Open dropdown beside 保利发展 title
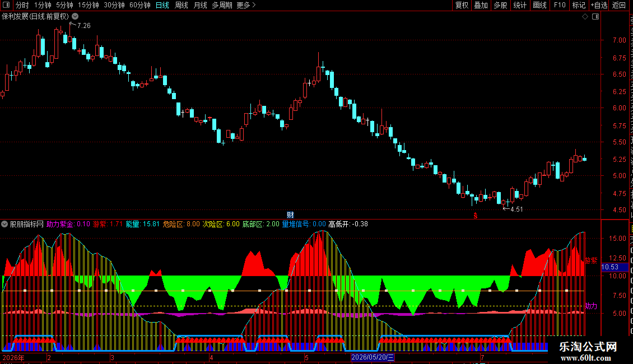This screenshot has width=633, height=364. coord(75,17)
